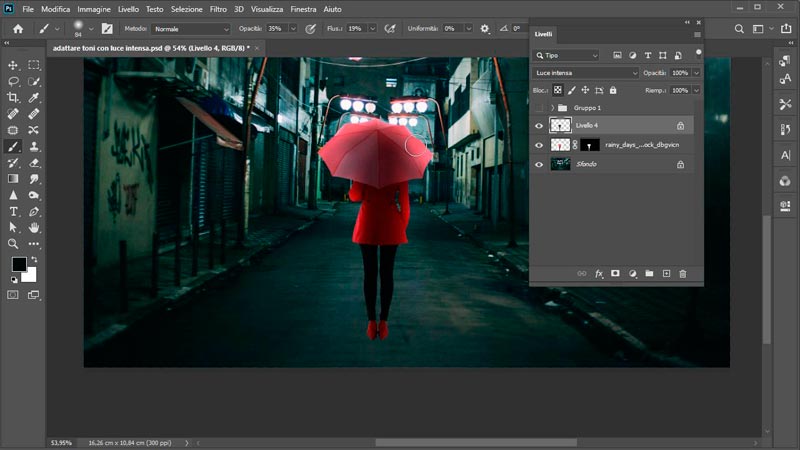Add a layer mask
This screenshot has width=800, height=450.
tap(615, 274)
